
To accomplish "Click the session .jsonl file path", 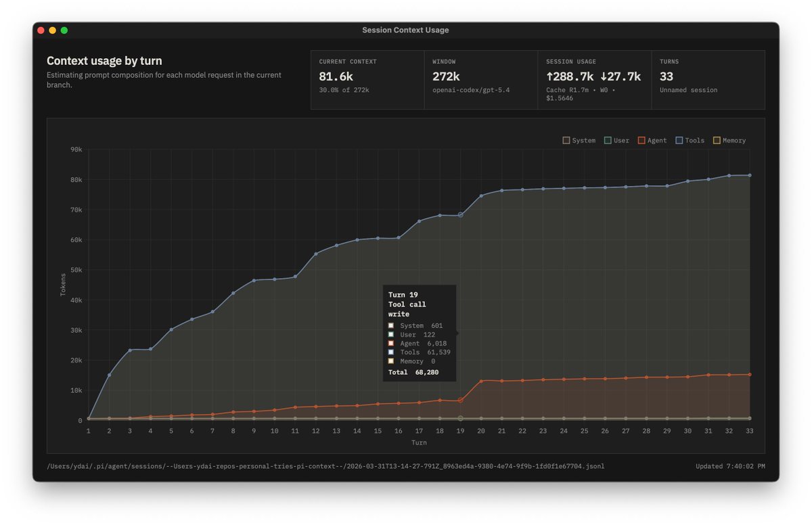I will [325, 466].
